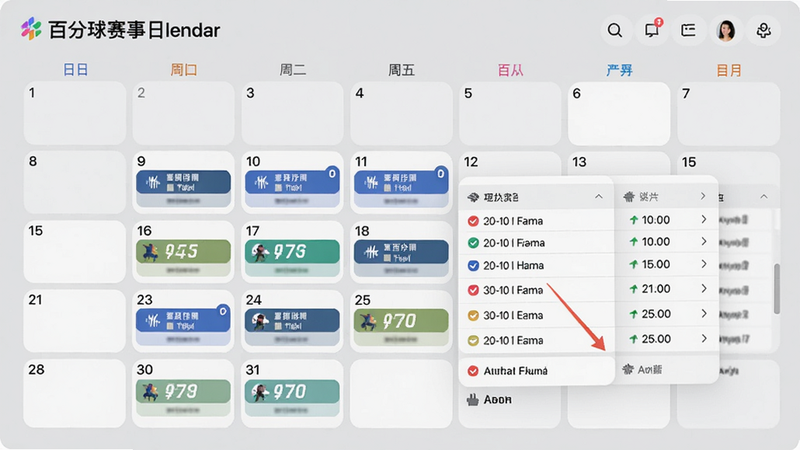The width and height of the screenshot is (800, 450).
Task: Click the Aoon icon below the popup
Action: [x=473, y=400]
